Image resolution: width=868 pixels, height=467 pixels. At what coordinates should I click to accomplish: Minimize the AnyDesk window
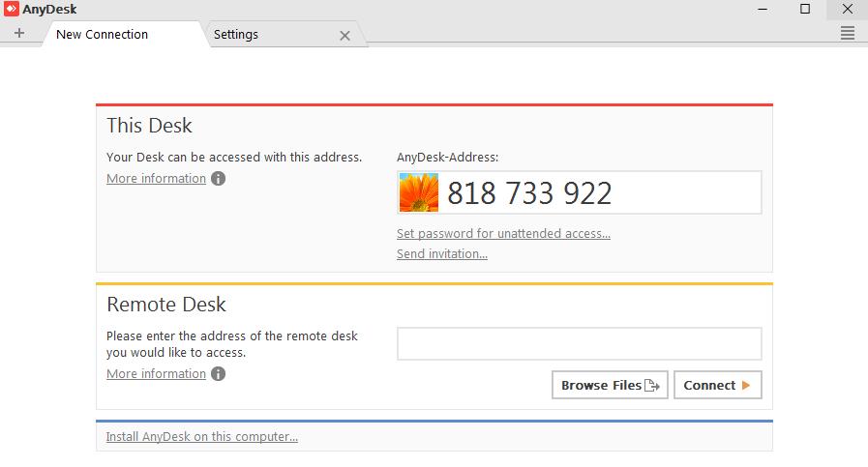tap(761, 9)
